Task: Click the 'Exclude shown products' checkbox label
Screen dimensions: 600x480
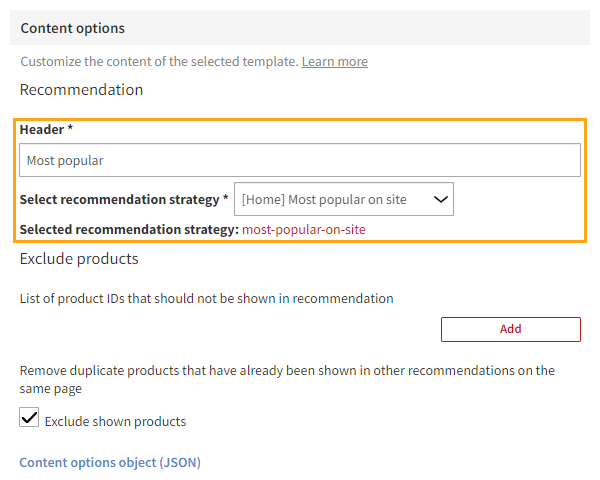Action: click(115, 421)
